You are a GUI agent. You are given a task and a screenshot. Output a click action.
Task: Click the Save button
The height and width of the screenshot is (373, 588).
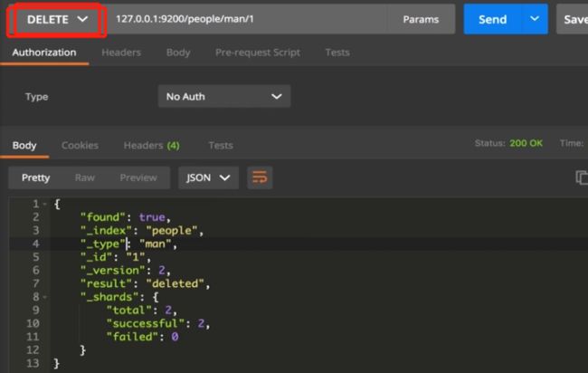coord(574,20)
